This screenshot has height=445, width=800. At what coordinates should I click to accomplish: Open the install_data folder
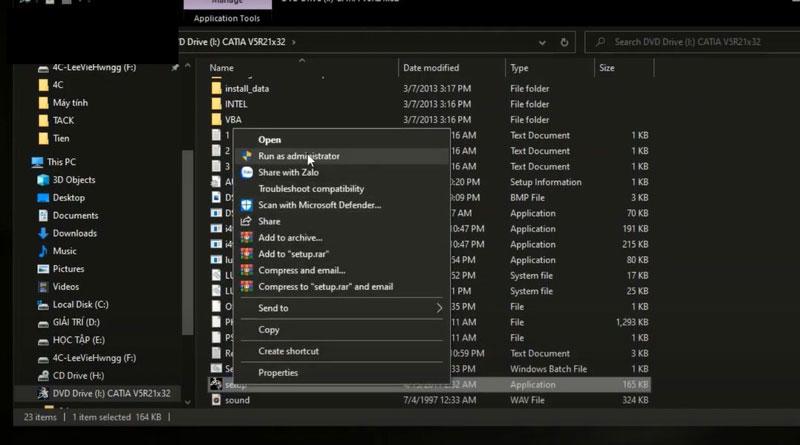tap(246, 89)
